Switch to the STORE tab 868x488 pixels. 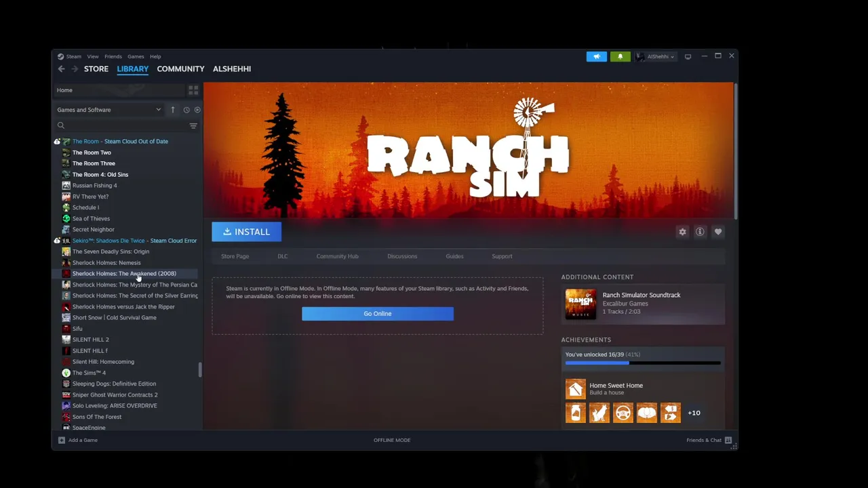pyautogui.click(x=96, y=69)
